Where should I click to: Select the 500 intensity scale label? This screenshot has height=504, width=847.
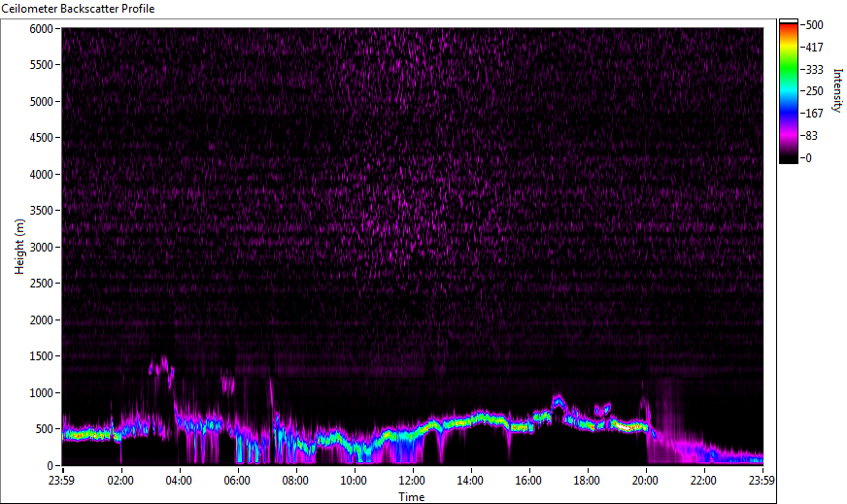814,25
